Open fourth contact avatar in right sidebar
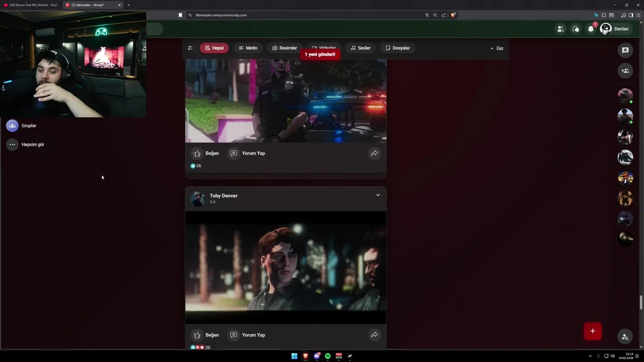The height and width of the screenshot is (362, 644). click(x=625, y=157)
